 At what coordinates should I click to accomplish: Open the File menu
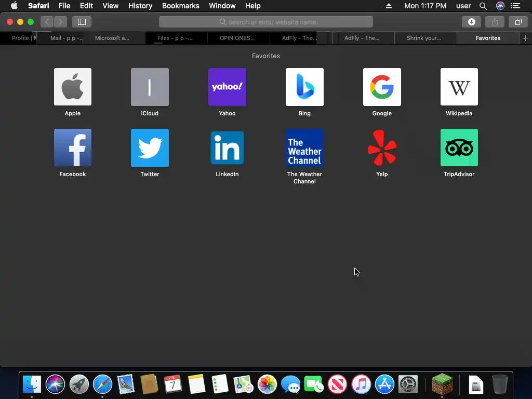pos(64,6)
